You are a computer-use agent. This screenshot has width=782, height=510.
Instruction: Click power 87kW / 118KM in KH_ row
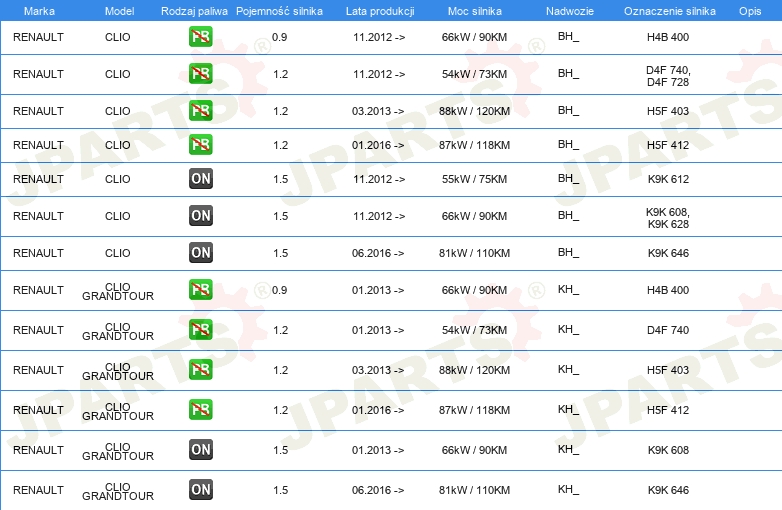point(474,410)
